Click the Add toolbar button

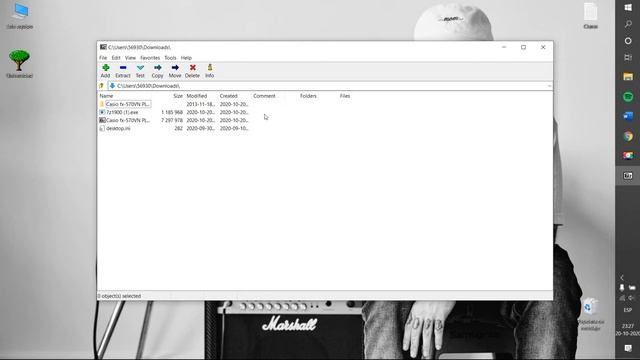[x=105, y=71]
